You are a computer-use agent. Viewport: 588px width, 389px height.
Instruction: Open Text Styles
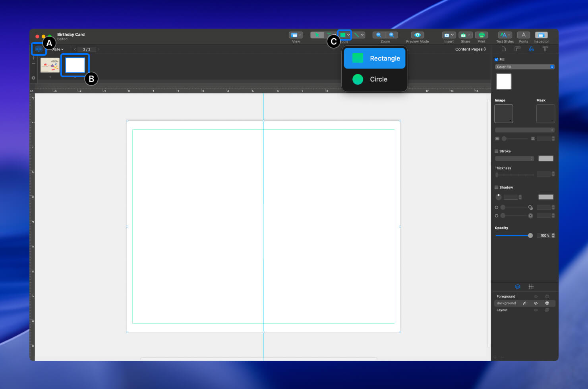[505, 35]
